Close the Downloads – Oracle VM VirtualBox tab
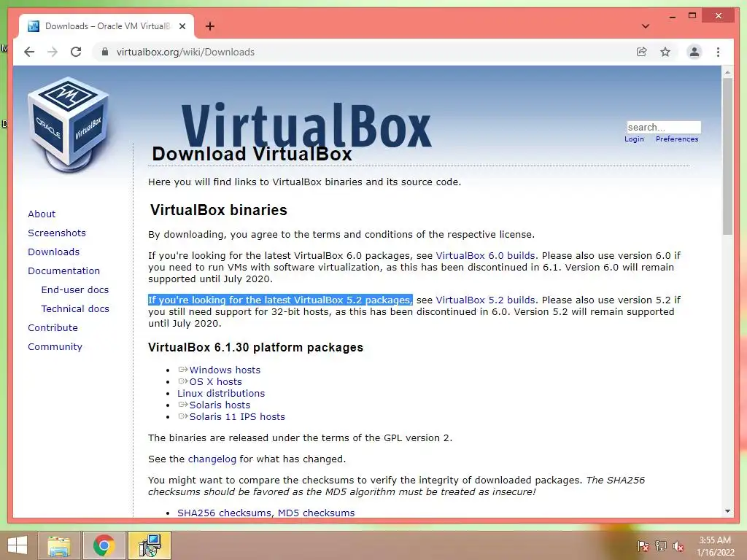Viewport: 747px width, 560px height. tap(182, 26)
